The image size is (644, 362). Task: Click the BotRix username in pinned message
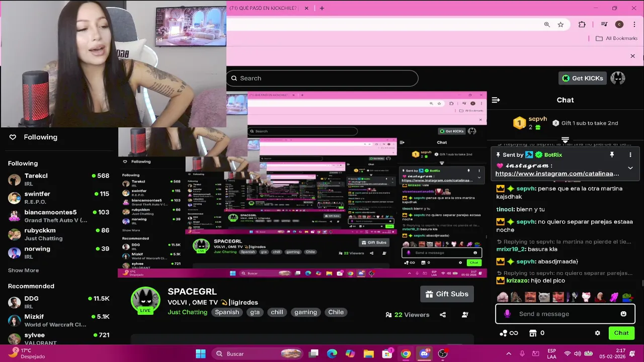point(553,155)
